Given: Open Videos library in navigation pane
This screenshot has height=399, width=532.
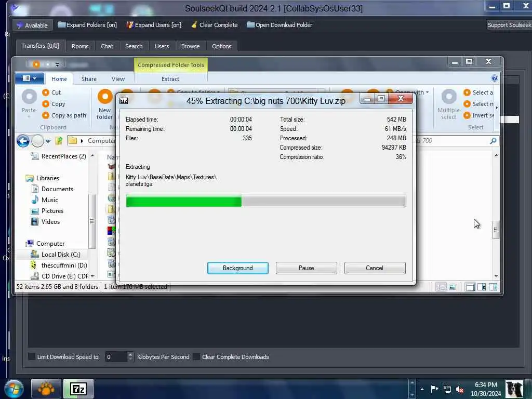Looking at the screenshot, I should (x=46, y=221).
